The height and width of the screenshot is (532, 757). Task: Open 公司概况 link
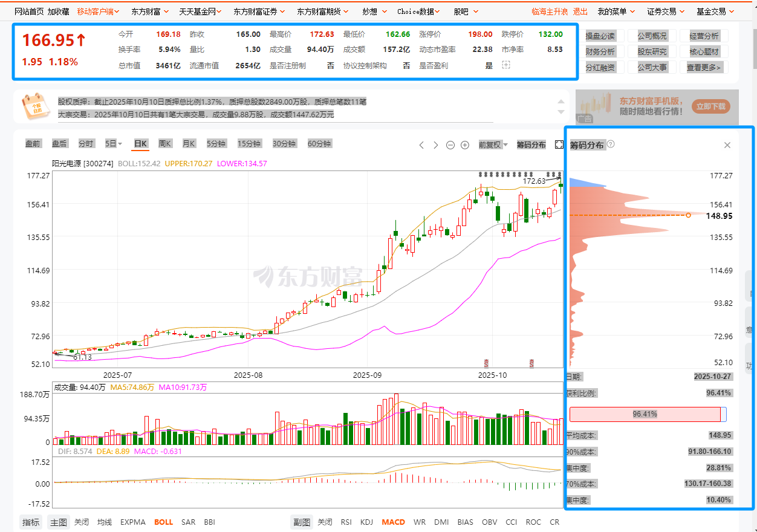click(652, 36)
